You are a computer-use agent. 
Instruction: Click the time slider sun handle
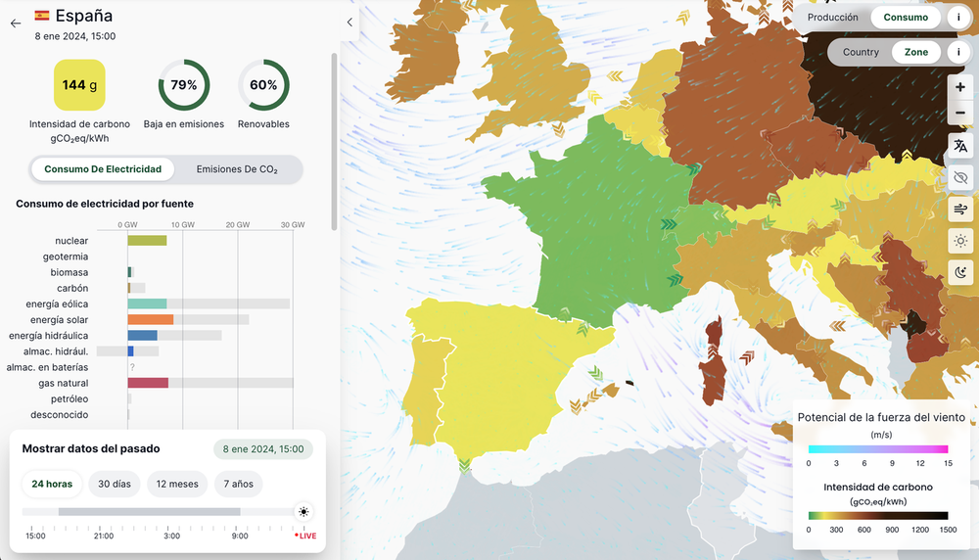click(303, 512)
